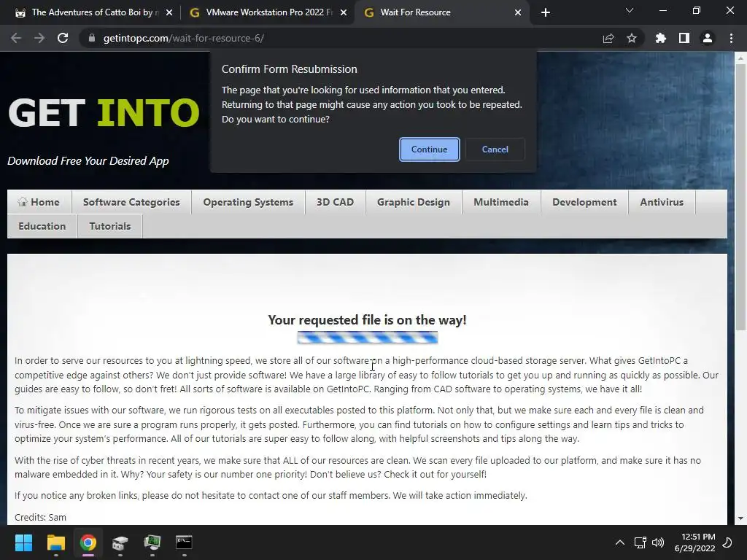The height and width of the screenshot is (560, 747).
Task: Toggle the browser side panel icon
Action: [684, 38]
